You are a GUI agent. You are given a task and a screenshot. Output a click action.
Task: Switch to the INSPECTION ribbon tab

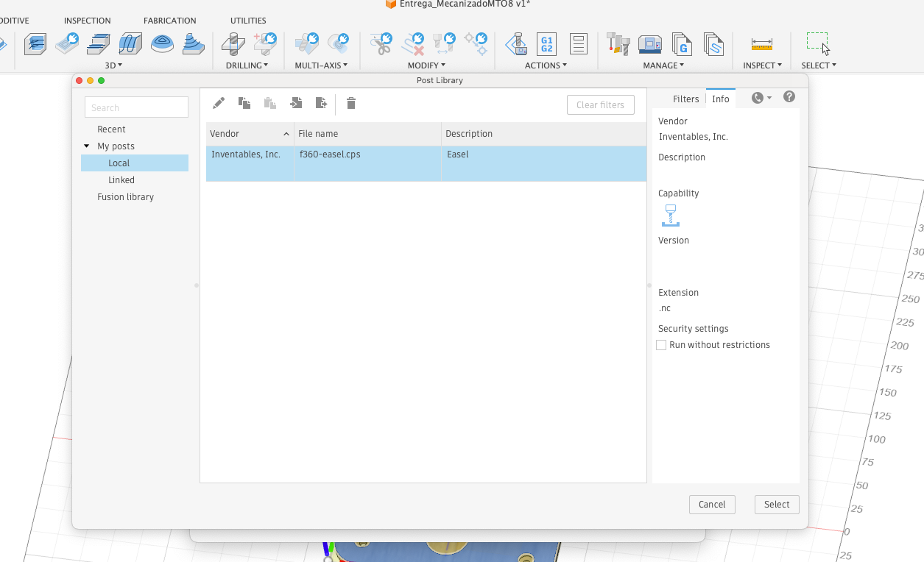pos(88,21)
